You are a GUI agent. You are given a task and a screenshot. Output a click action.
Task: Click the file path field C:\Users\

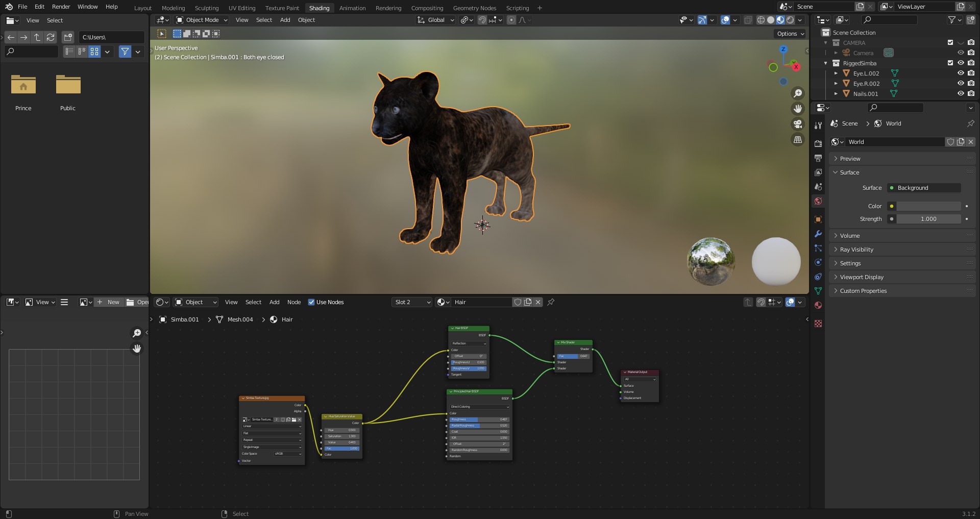pyautogui.click(x=111, y=37)
